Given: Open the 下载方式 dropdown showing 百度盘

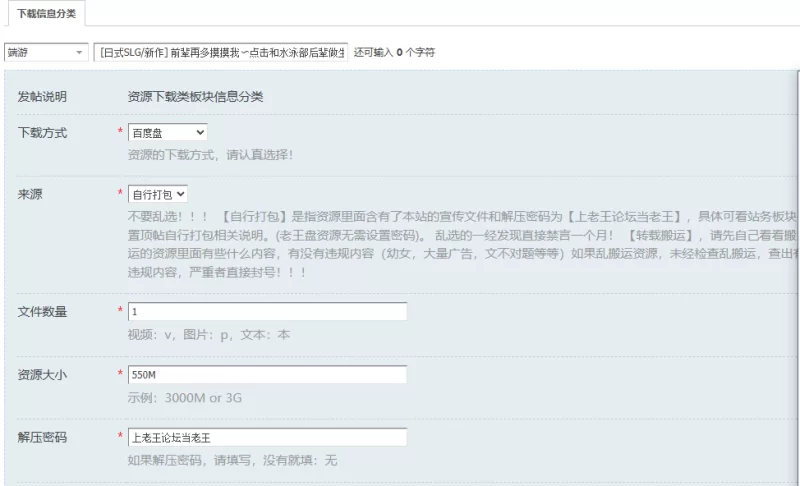Looking at the screenshot, I should pos(167,133).
